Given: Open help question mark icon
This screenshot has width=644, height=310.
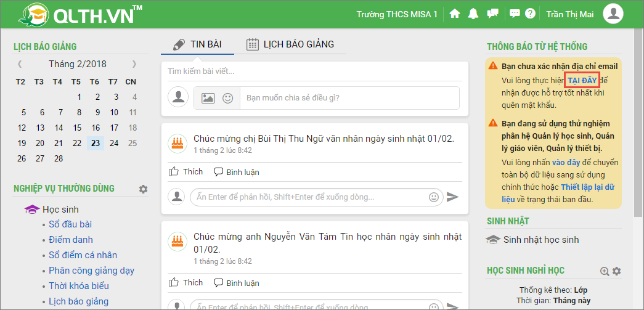Looking at the screenshot, I should tap(530, 14).
